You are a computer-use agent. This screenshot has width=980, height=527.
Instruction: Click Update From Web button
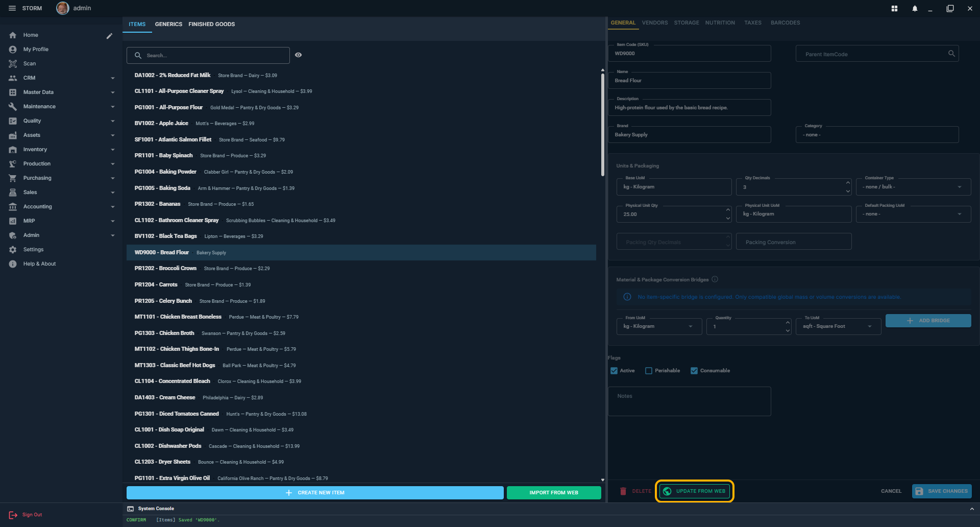pyautogui.click(x=695, y=491)
